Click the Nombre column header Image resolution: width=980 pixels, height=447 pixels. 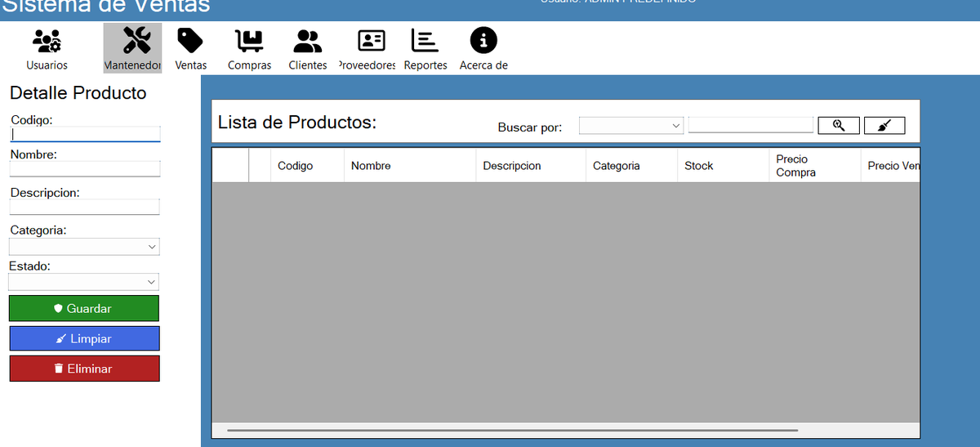tap(409, 166)
